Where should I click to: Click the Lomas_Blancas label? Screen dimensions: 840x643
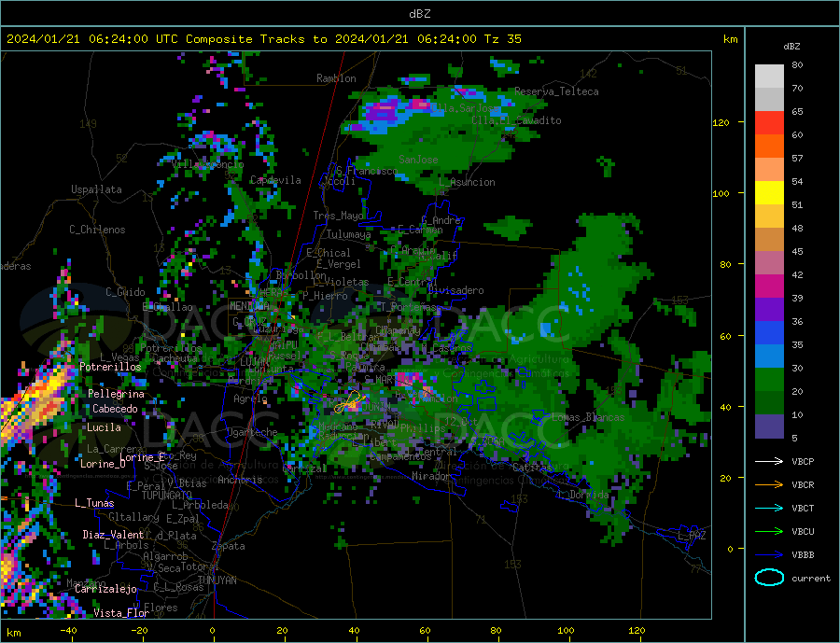tap(588, 417)
